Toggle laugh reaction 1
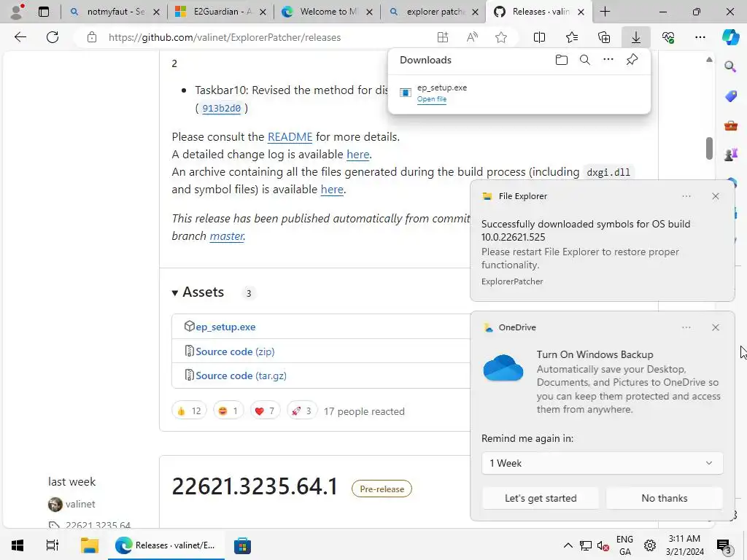The width and height of the screenshot is (747, 560). pos(228,411)
